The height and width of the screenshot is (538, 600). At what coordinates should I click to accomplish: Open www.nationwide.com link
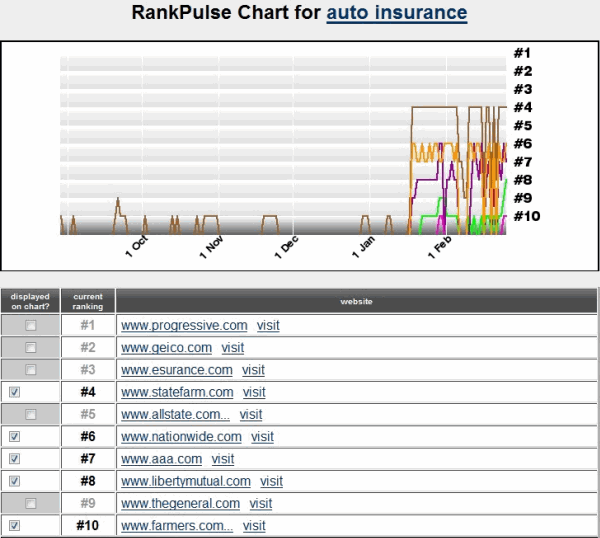[181, 437]
